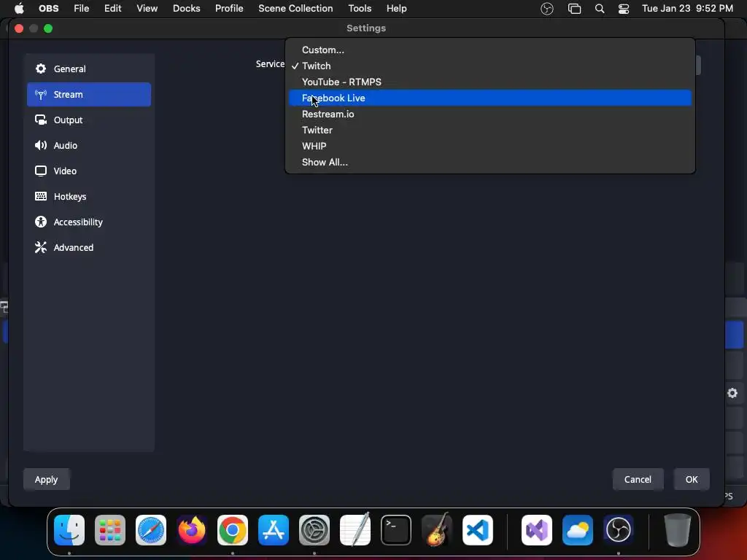
Task: Click the Stage Manager icon in menu bar
Action: [575, 9]
